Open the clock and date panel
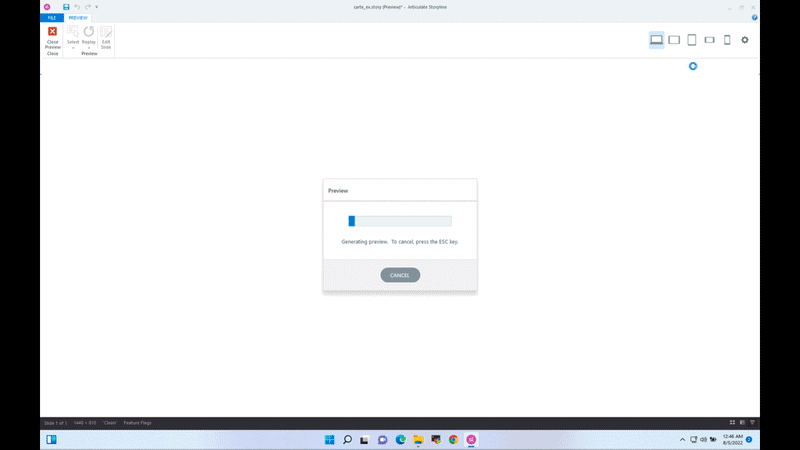This screenshot has height=450, width=800. (733, 440)
